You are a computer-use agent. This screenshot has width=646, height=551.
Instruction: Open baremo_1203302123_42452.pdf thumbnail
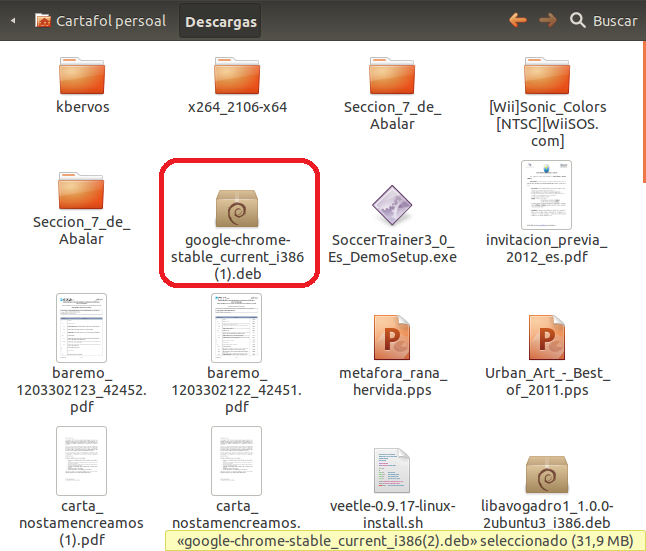(x=83, y=328)
